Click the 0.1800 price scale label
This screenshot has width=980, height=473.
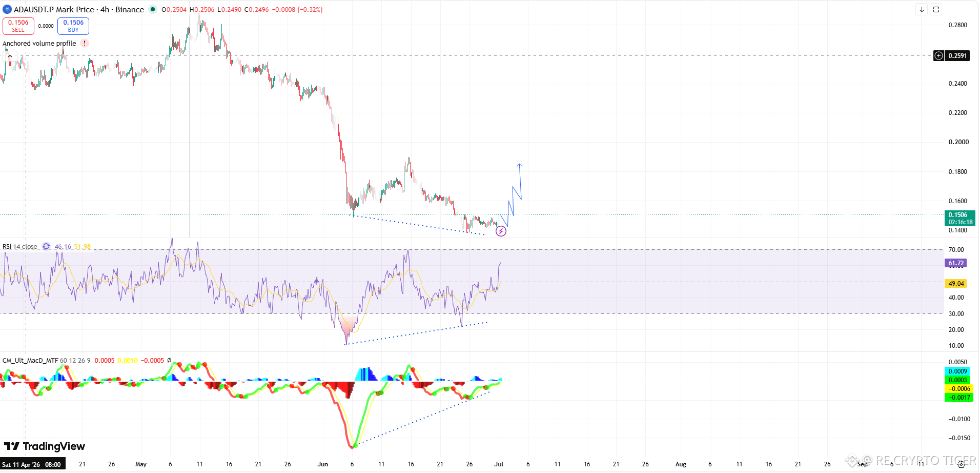[958, 172]
